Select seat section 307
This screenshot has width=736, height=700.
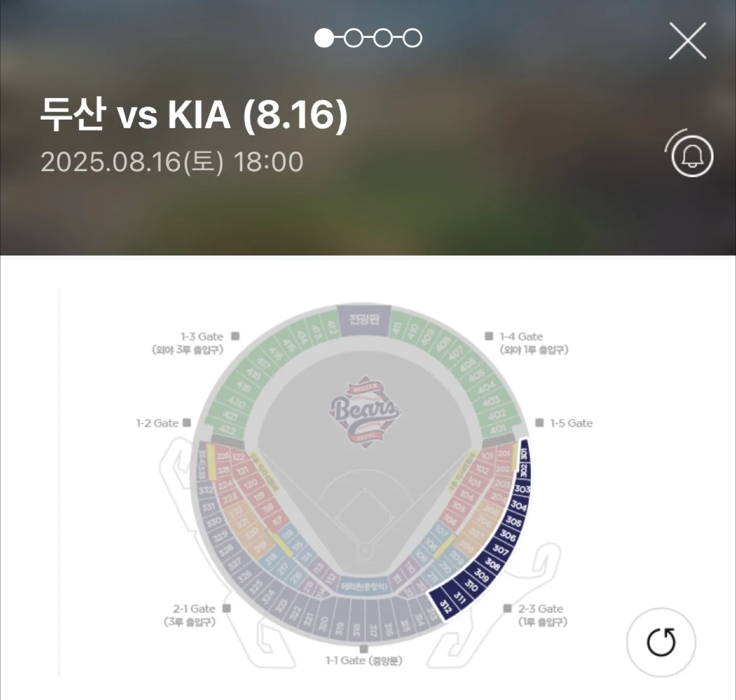pos(501,550)
